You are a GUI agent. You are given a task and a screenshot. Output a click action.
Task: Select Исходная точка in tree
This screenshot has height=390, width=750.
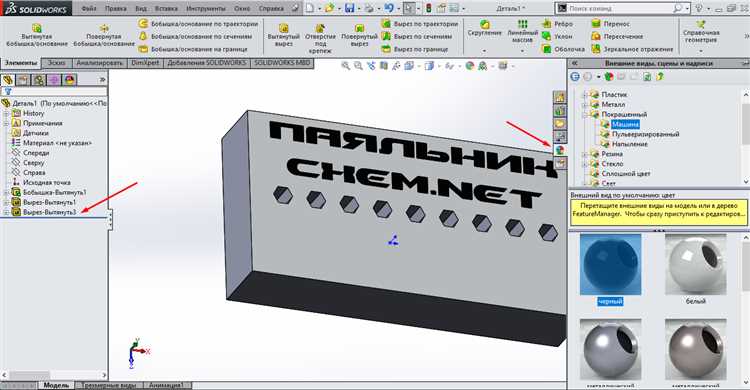pos(46,182)
